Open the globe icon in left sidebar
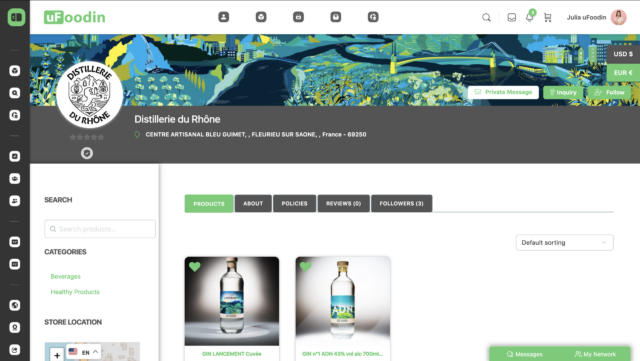Image resolution: width=640 pixels, height=361 pixels. tap(15, 305)
